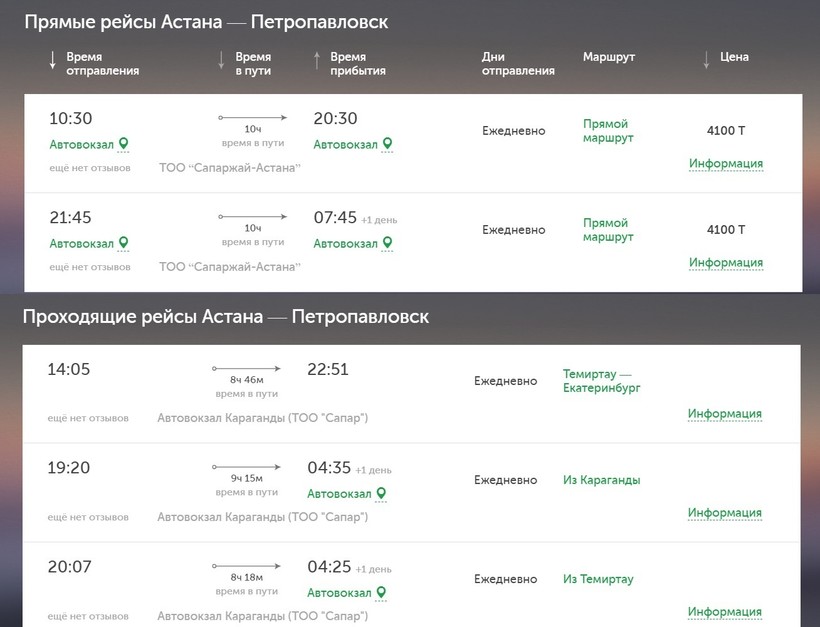Sort by arrival time using the up arrow

click(318, 61)
